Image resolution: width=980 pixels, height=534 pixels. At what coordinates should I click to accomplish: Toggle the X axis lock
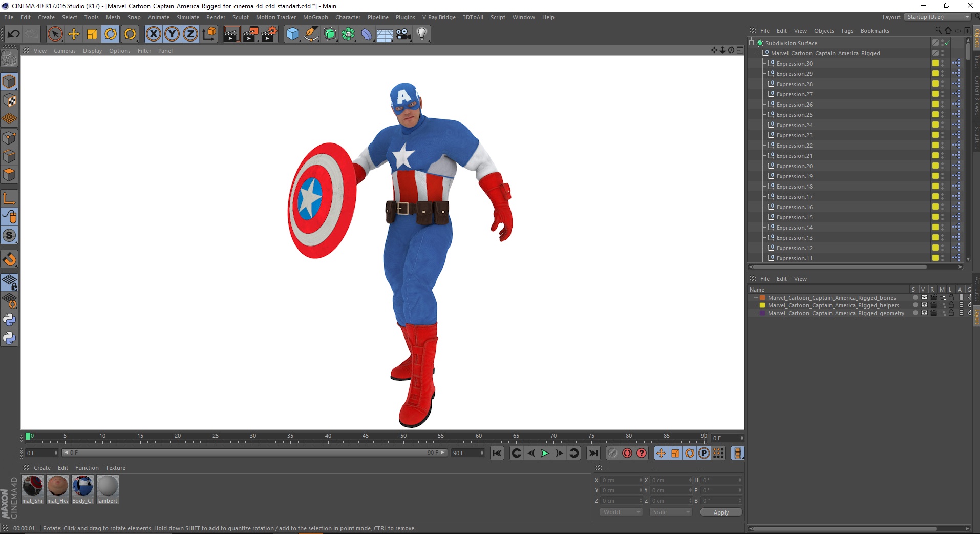(153, 34)
